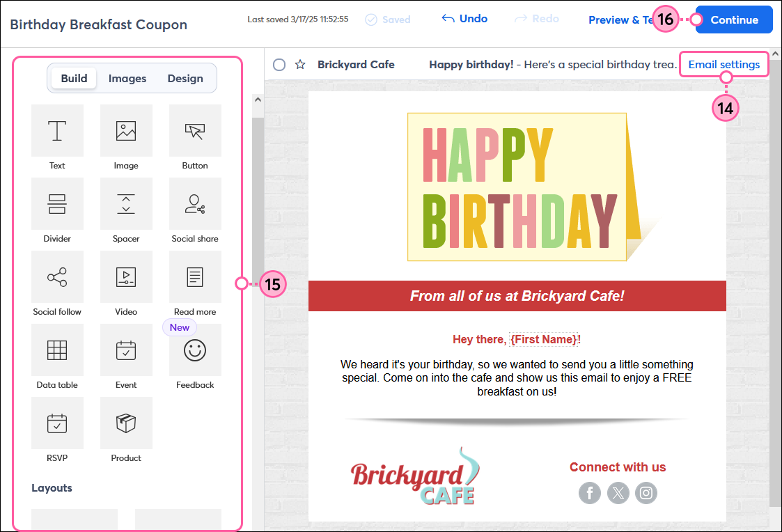Insert a Video block
The image size is (782, 532).
click(126, 276)
